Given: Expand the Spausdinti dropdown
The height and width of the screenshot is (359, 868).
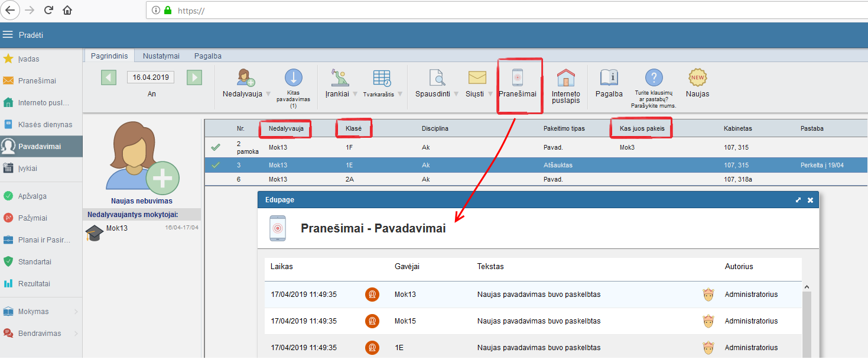Looking at the screenshot, I should [x=457, y=94].
